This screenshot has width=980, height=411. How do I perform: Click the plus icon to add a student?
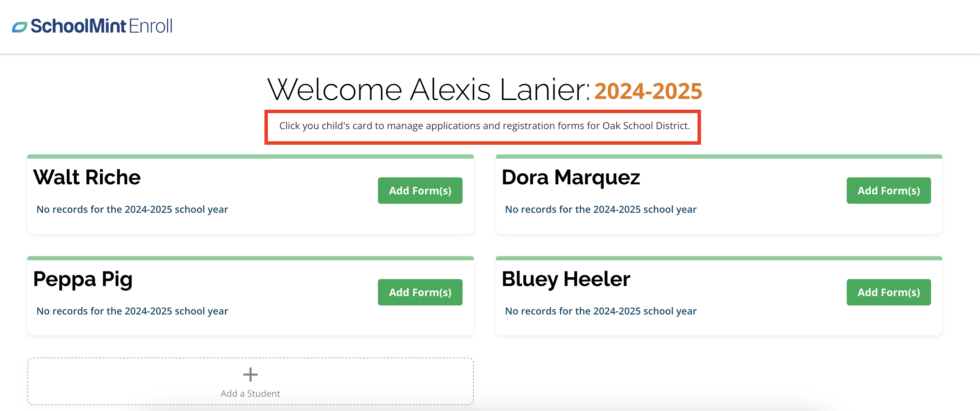[x=250, y=375]
